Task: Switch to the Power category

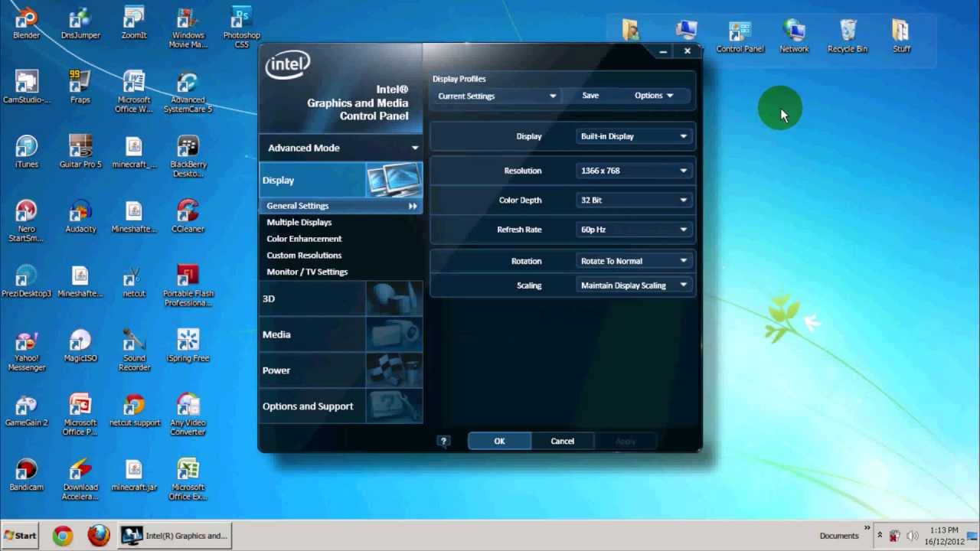Action: coord(341,370)
